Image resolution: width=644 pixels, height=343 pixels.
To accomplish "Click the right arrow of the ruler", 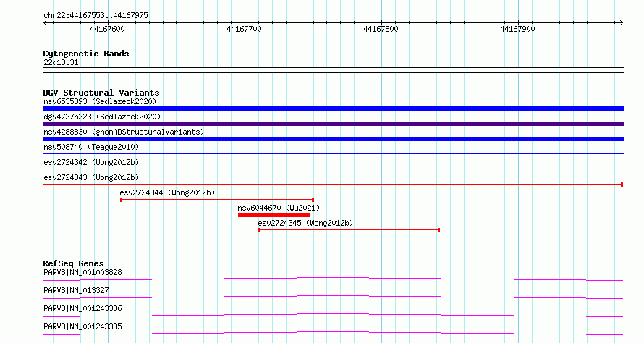I will [621, 22].
